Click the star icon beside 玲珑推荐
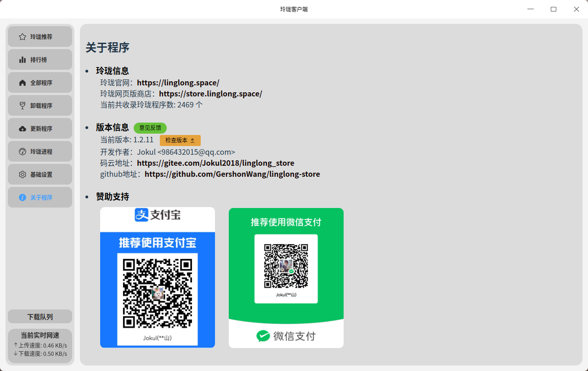The width and height of the screenshot is (588, 371). tap(22, 37)
